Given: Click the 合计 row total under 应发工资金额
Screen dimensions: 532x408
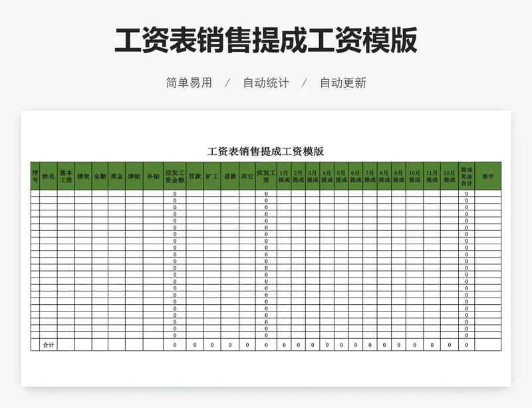Looking at the screenshot, I should [175, 345].
